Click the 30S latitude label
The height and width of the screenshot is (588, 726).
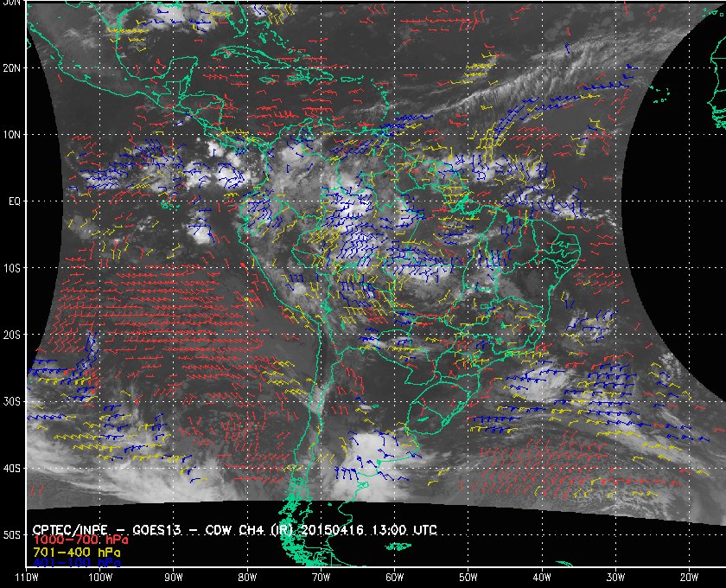tap(11, 401)
